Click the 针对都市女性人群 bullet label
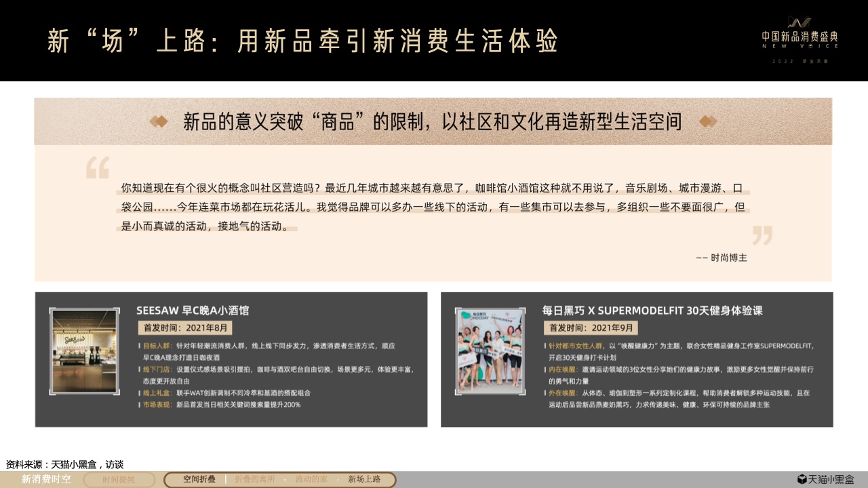The width and height of the screenshot is (868, 488). pyautogui.click(x=575, y=346)
